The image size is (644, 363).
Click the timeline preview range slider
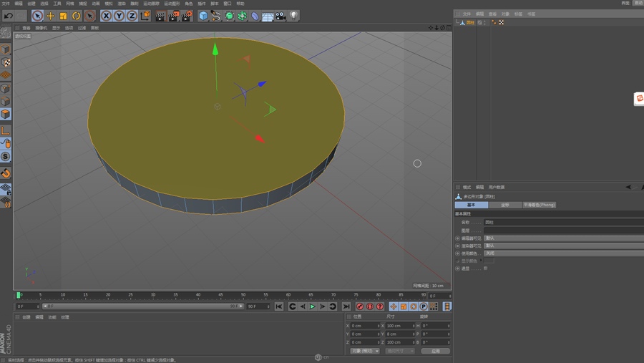143,306
